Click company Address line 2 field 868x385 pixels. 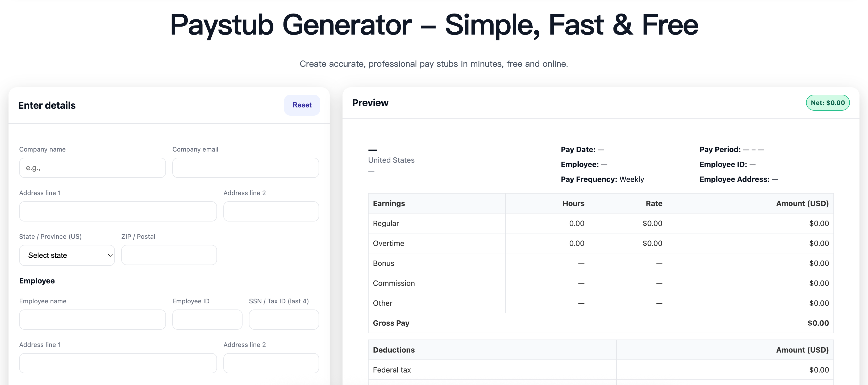tap(271, 211)
